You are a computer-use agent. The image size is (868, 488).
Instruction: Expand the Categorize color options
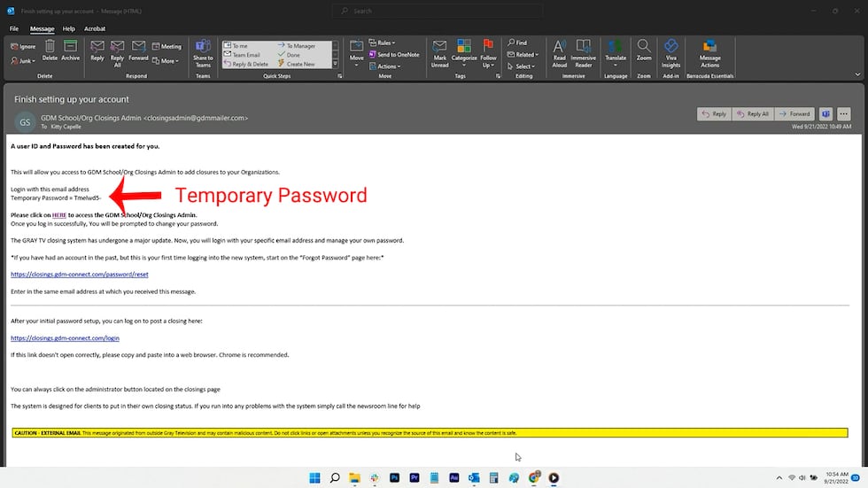[x=464, y=51]
